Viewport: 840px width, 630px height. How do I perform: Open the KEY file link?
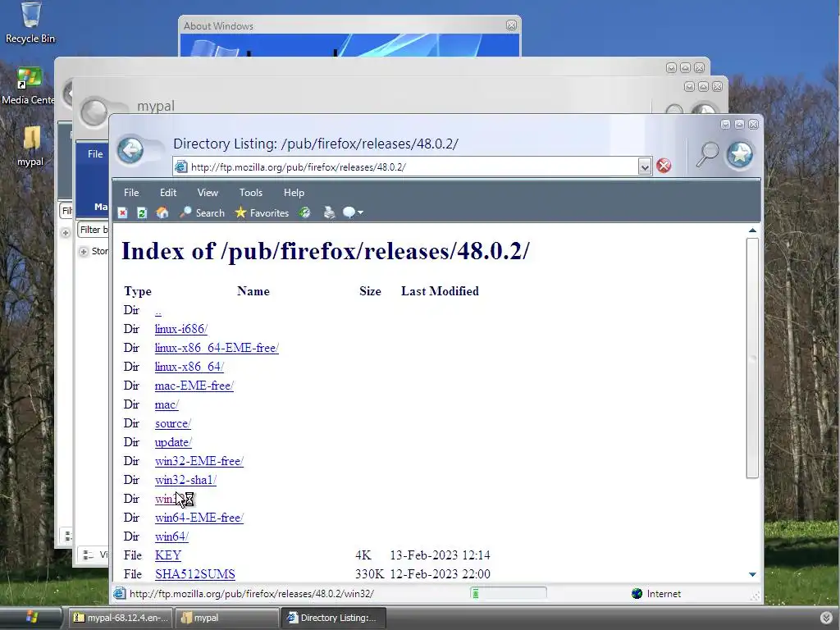(x=168, y=555)
